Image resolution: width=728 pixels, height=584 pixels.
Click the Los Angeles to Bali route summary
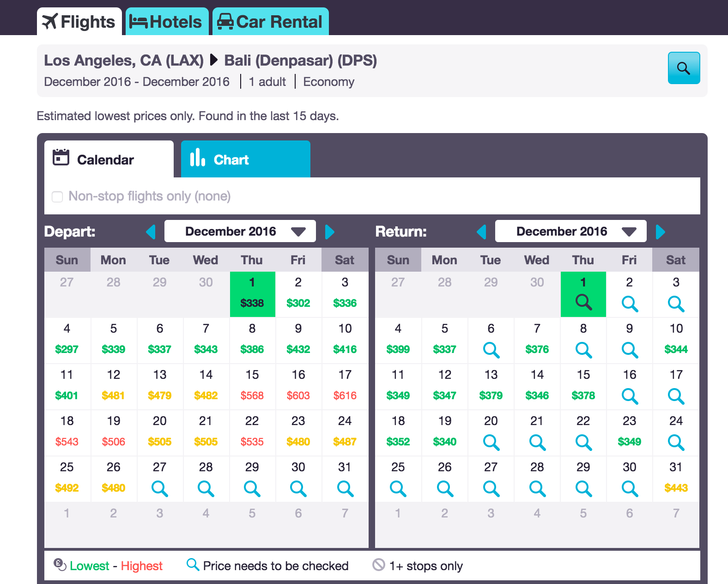tap(211, 61)
